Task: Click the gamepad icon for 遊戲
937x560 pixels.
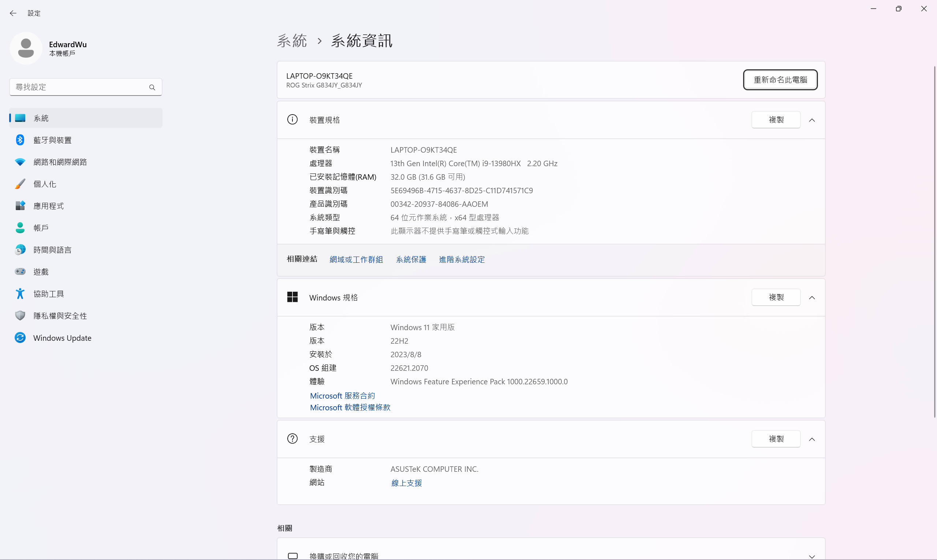Action: coord(20,272)
